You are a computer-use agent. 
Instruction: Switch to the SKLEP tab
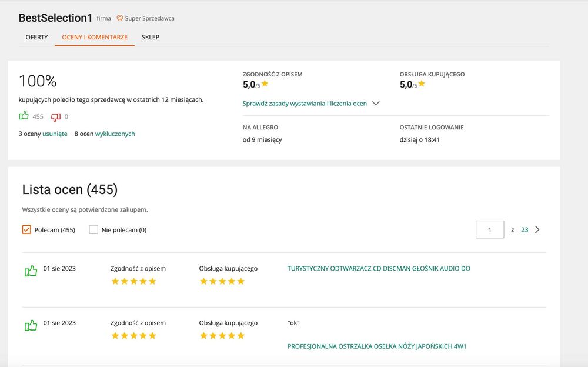click(151, 37)
